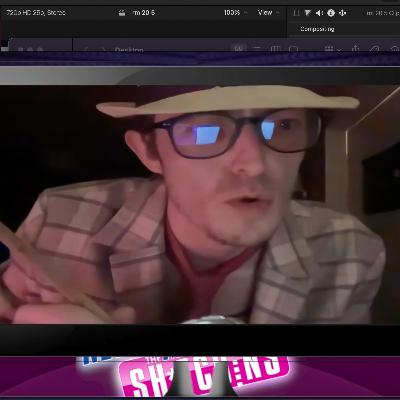This screenshot has height=400, width=400.
Task: Click the video preview of man in hat
Action: pyautogui.click(x=200, y=204)
